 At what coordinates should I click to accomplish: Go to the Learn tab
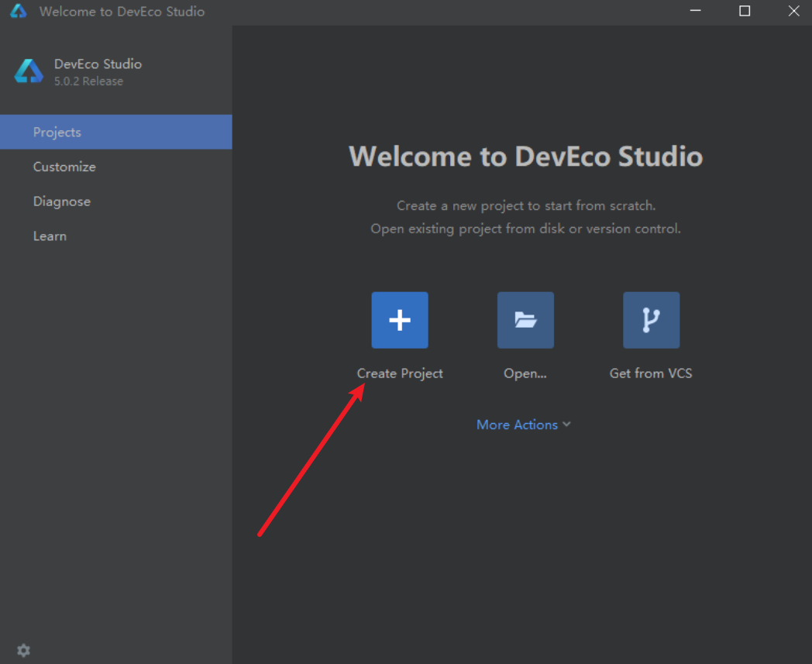click(116, 236)
